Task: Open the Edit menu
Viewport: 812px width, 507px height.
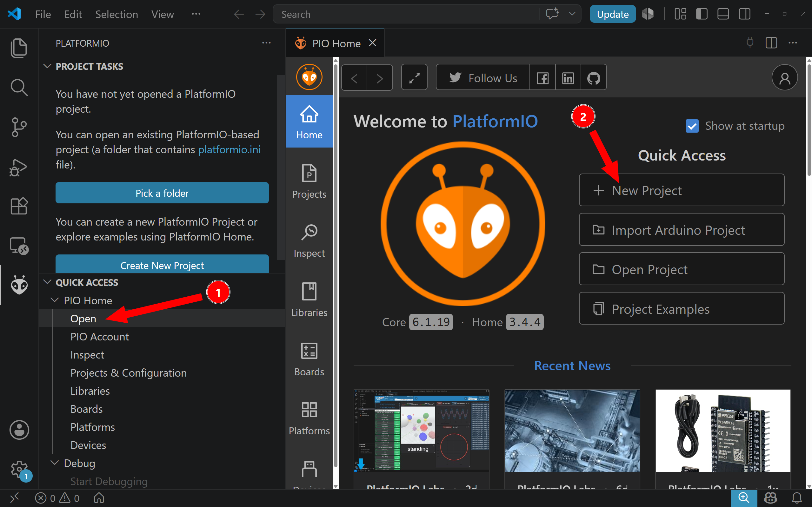Action: 73,14
